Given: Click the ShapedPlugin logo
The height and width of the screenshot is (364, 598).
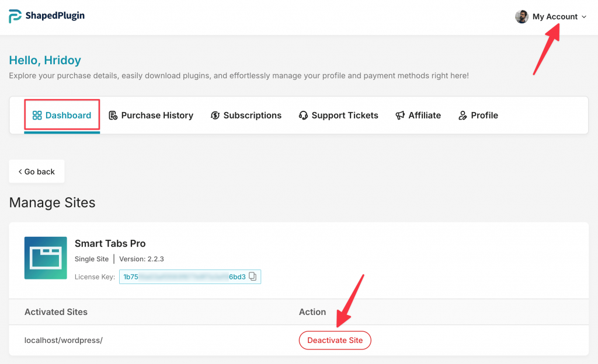Looking at the screenshot, I should pos(47,16).
